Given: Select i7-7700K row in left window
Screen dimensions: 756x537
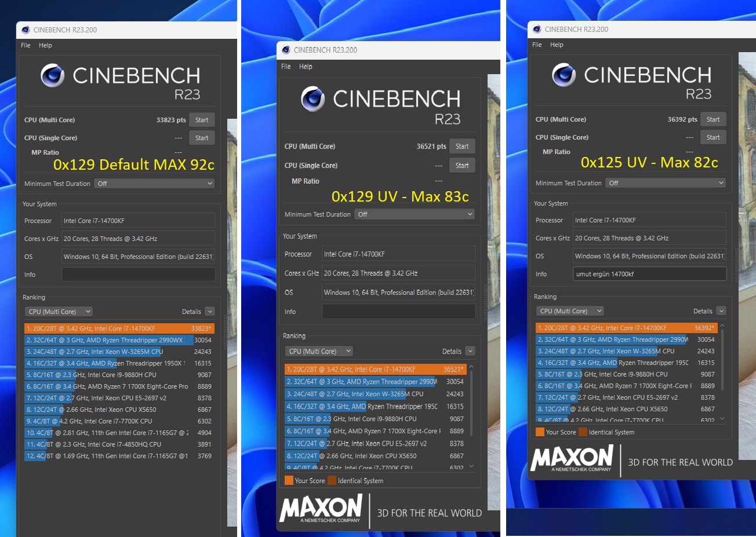Looking at the screenshot, I should click(x=119, y=421).
